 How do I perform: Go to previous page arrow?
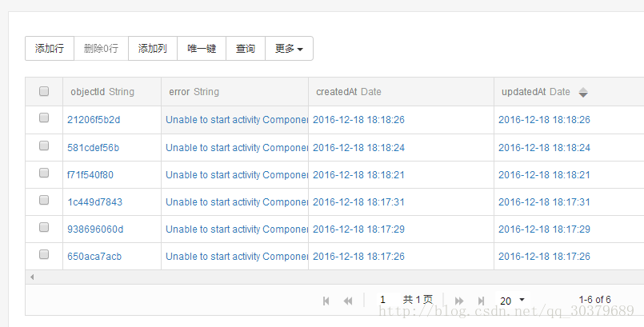348,301
